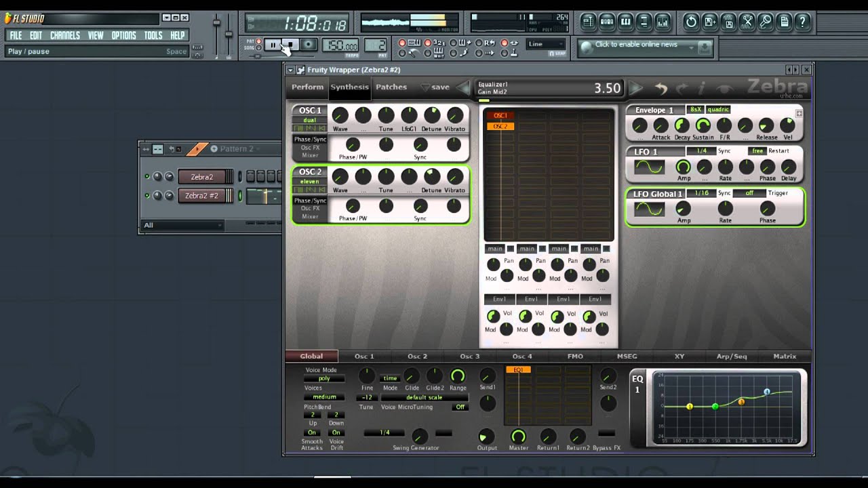This screenshot has height=488, width=868.
Task: Click Zebra's info 'i' icon
Action: [702, 88]
